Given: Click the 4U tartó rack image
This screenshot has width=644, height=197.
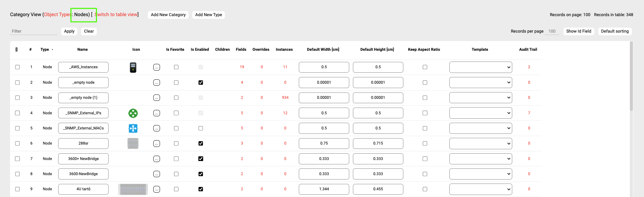Looking at the screenshot, I should (133, 189).
